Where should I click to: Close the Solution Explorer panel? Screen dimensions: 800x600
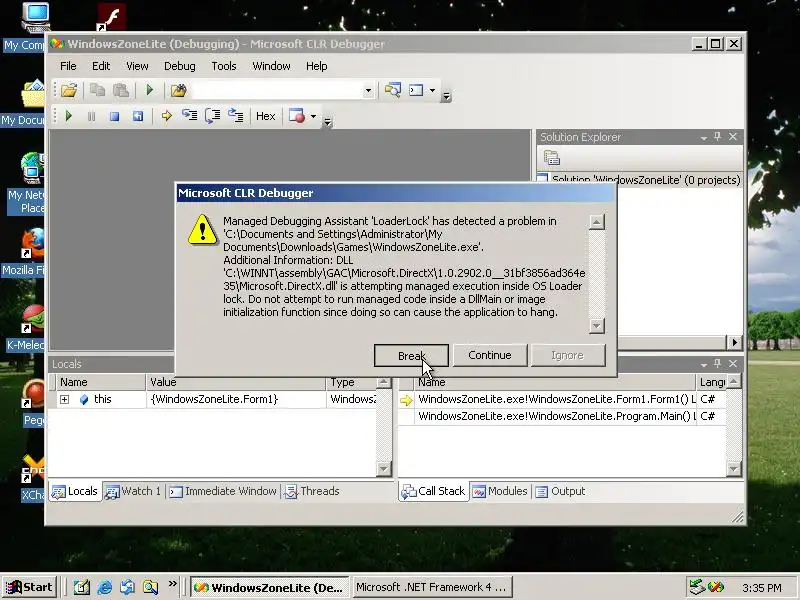coord(733,137)
